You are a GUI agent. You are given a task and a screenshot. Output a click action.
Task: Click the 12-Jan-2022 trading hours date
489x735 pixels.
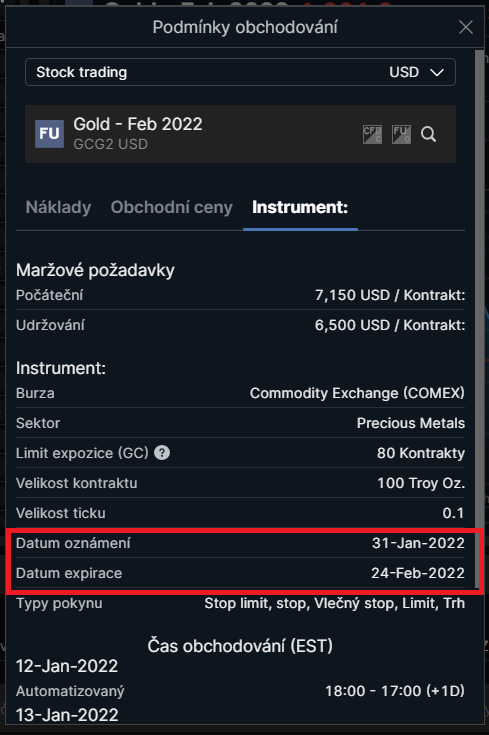67,666
